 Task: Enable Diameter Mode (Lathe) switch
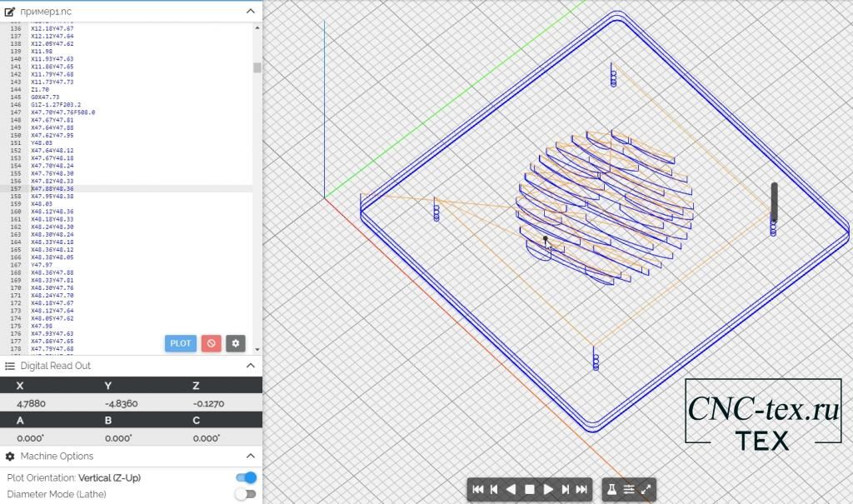click(x=245, y=493)
